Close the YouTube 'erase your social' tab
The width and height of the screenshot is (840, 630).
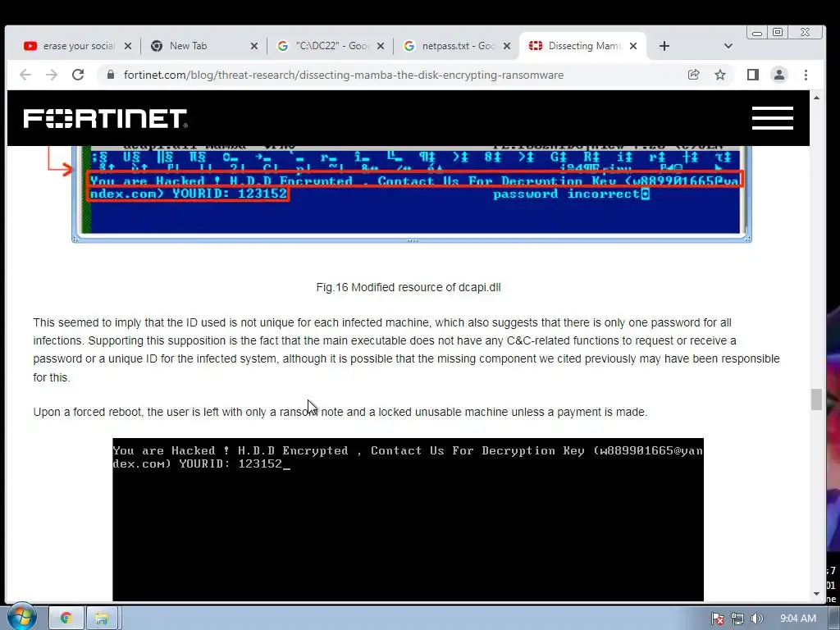coord(127,46)
